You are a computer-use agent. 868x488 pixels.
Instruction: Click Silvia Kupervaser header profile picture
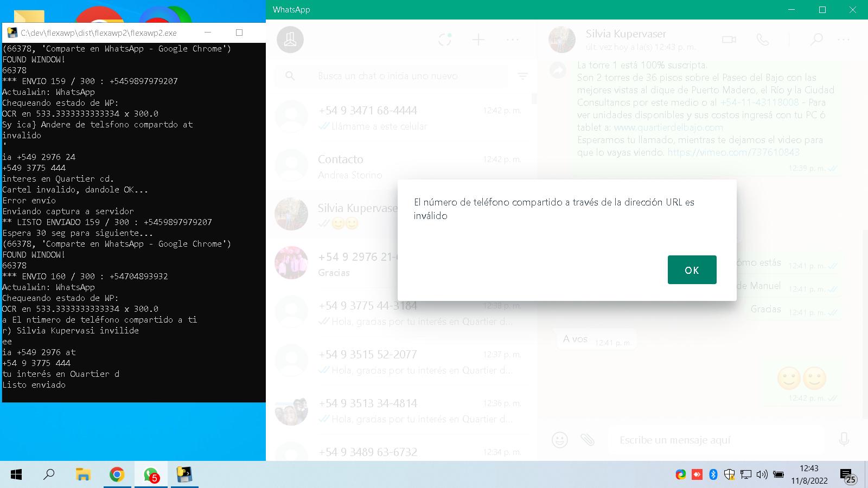pos(562,40)
